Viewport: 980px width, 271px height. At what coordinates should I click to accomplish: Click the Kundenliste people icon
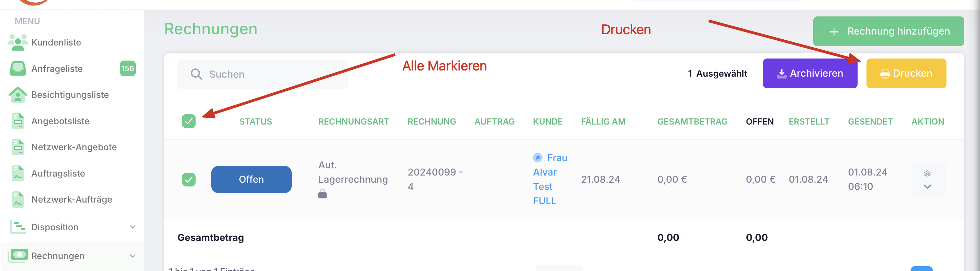pos(18,42)
